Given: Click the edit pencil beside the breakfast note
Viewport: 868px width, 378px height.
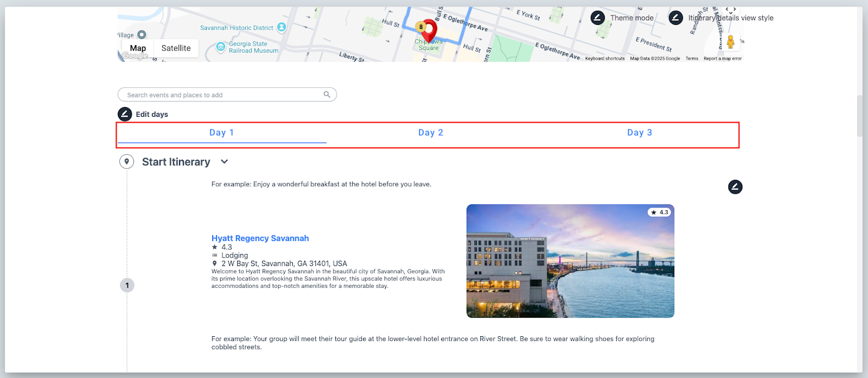Looking at the screenshot, I should tap(735, 187).
